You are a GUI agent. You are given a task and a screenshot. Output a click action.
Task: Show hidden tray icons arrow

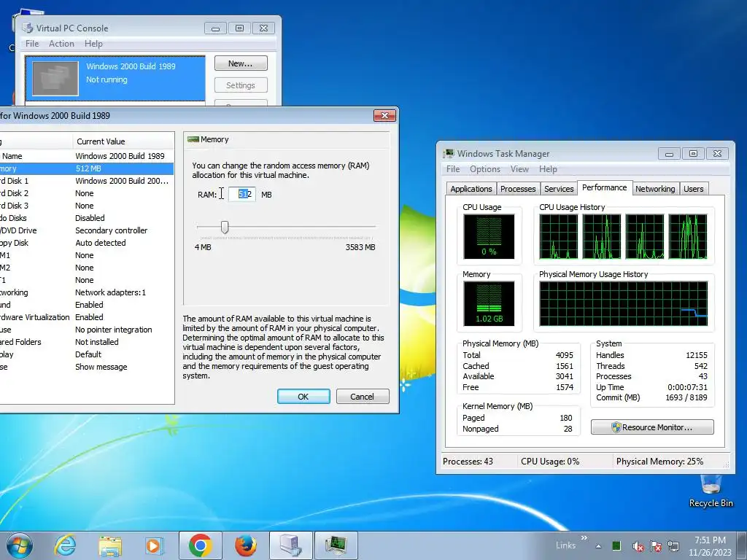(x=598, y=546)
